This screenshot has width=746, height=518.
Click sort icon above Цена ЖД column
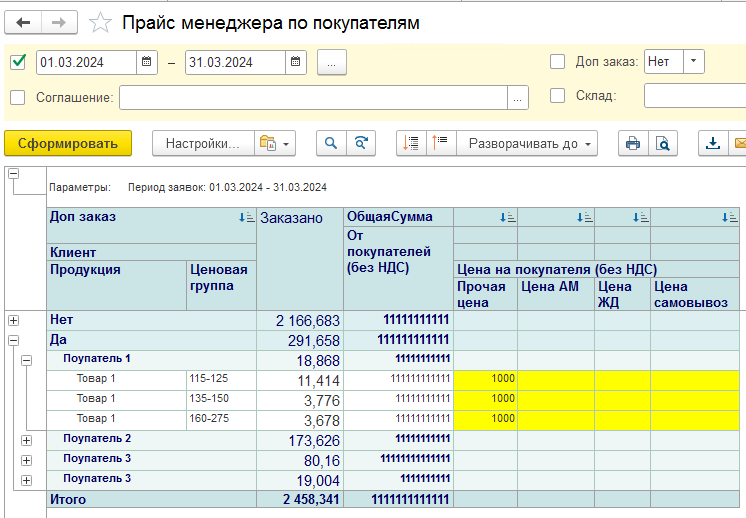tap(640, 218)
